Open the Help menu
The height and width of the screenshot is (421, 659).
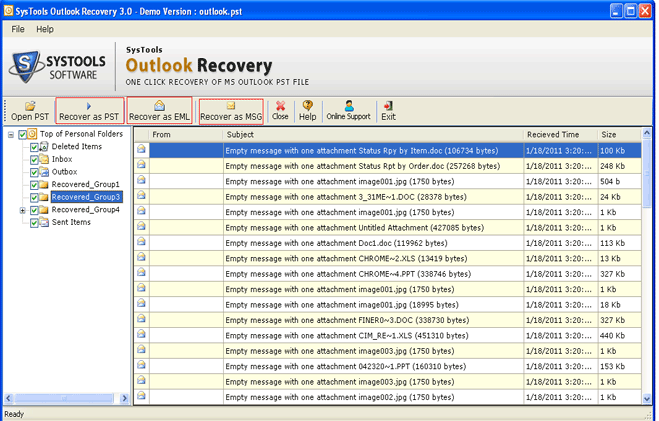tap(45, 29)
